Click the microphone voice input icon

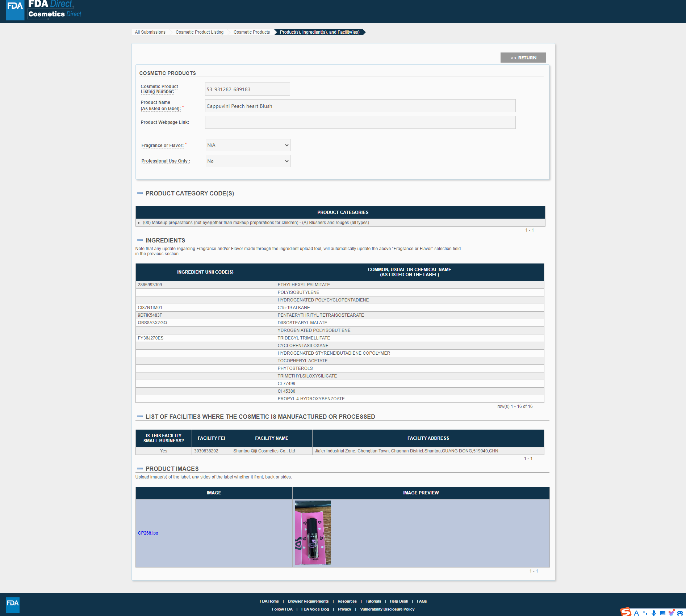654,613
